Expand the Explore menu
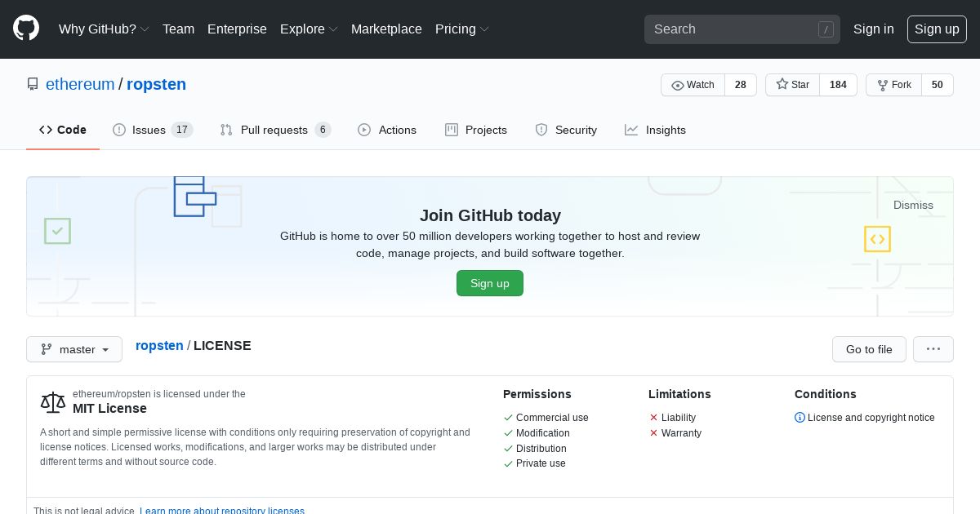This screenshot has width=980, height=514. 309,29
